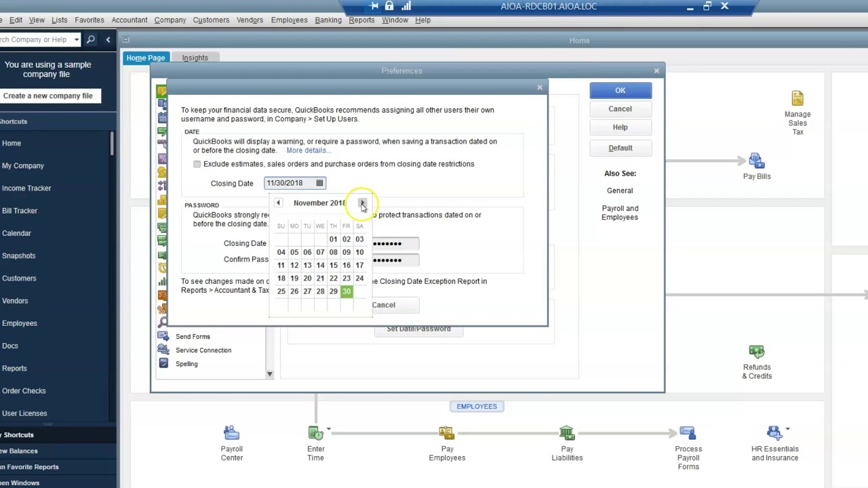
Task: Open the General also-see link
Action: 620,190
